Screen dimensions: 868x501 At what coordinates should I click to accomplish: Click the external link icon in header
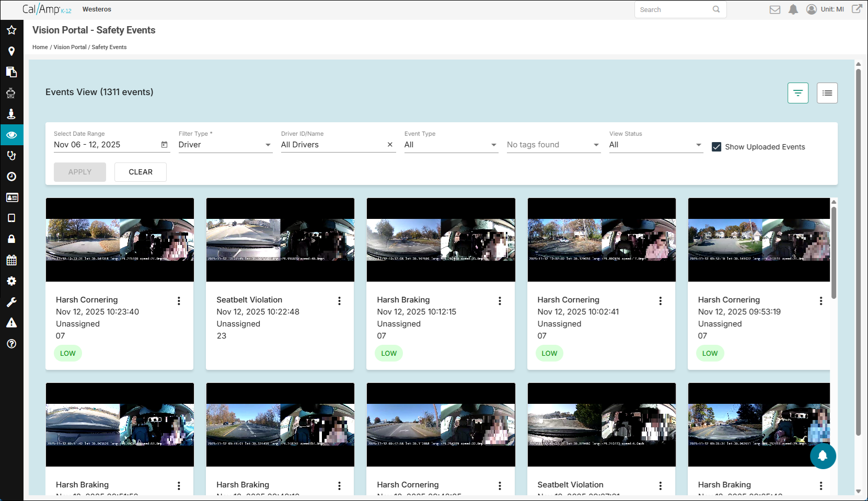coord(857,9)
